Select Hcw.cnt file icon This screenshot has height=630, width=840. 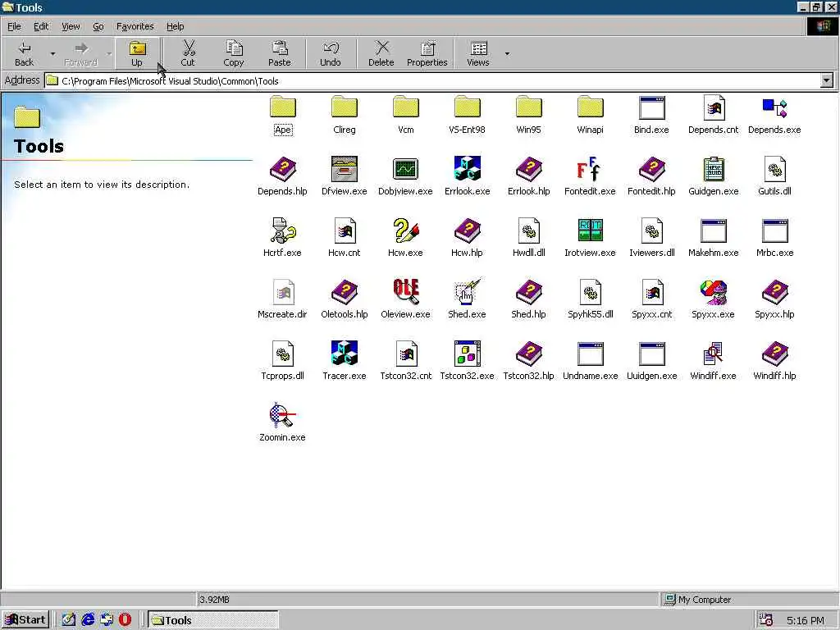[345, 231]
